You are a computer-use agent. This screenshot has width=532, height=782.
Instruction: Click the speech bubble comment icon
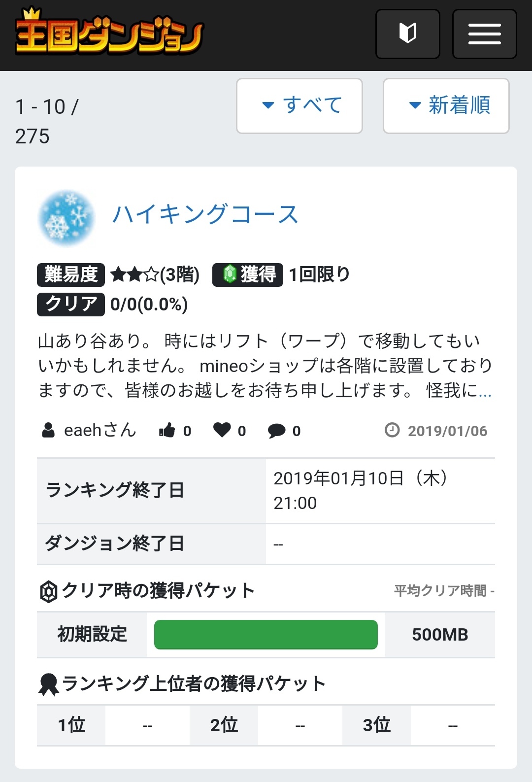[277, 431]
